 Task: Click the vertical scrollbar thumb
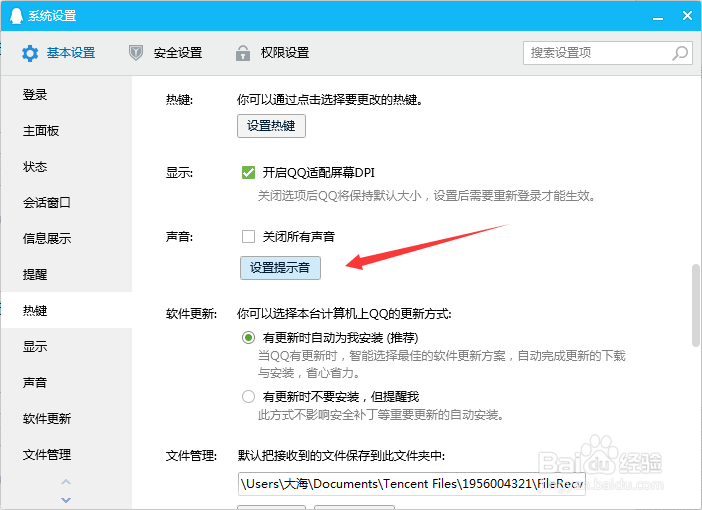695,305
